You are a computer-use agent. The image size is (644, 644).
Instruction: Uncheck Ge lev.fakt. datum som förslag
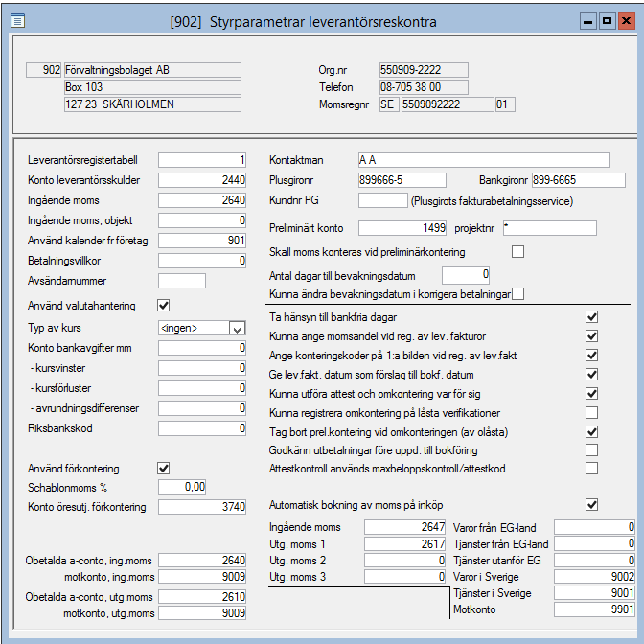tap(591, 374)
